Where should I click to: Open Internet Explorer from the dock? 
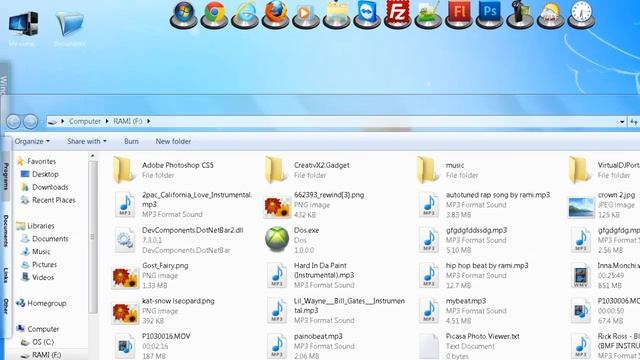tap(245, 14)
